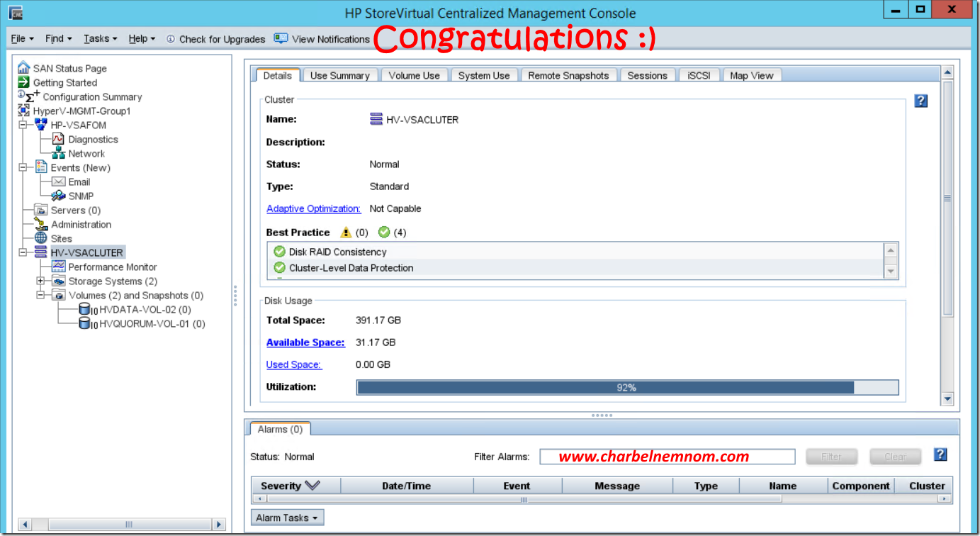The width and height of the screenshot is (980, 536).
Task: Switch to the Use Summary tab
Action: click(340, 75)
